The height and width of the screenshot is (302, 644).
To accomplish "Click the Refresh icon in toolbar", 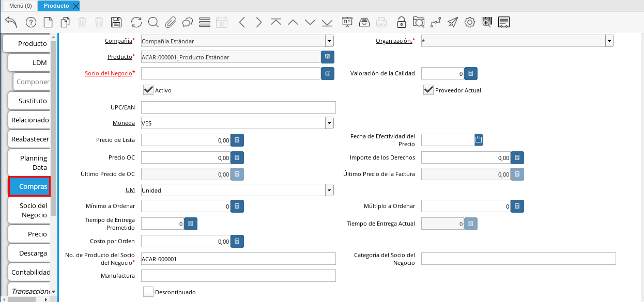I will tap(136, 22).
